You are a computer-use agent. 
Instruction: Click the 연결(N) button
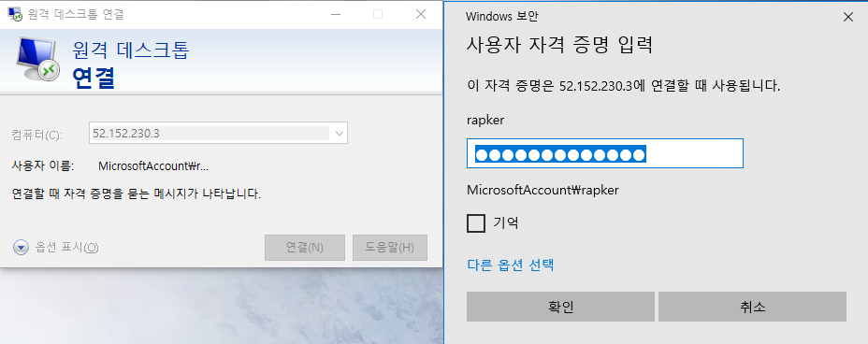click(x=305, y=248)
